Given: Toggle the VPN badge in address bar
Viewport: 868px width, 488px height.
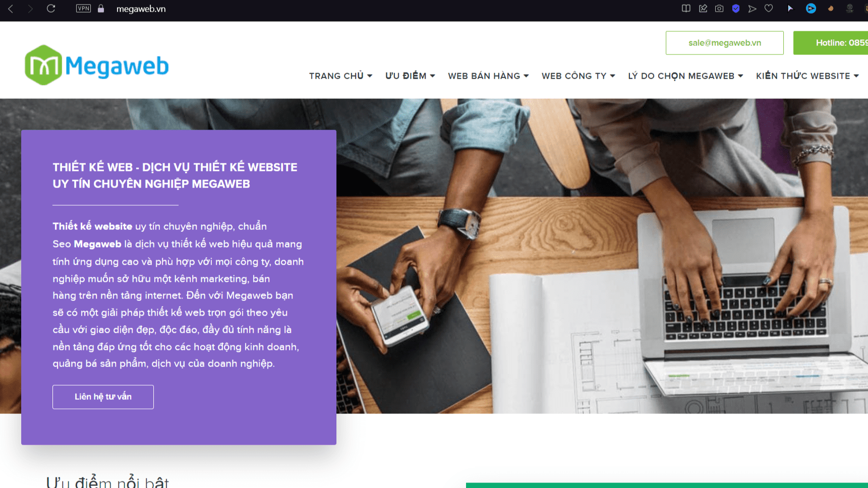Looking at the screenshot, I should coord(83,9).
